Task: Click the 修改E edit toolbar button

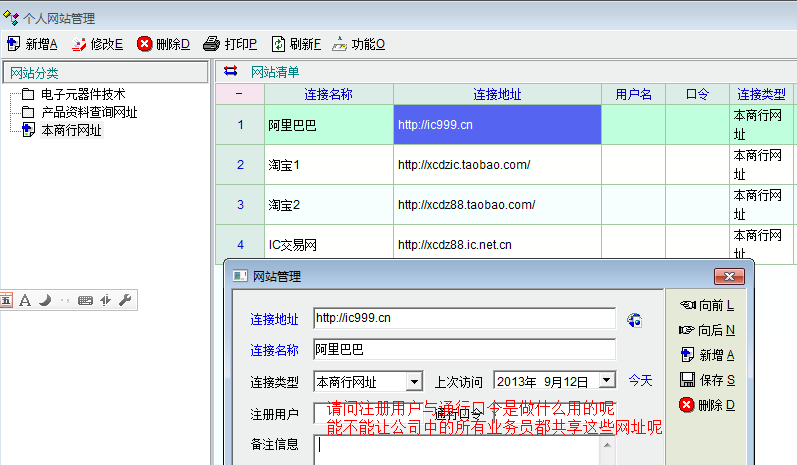Action: click(97, 44)
